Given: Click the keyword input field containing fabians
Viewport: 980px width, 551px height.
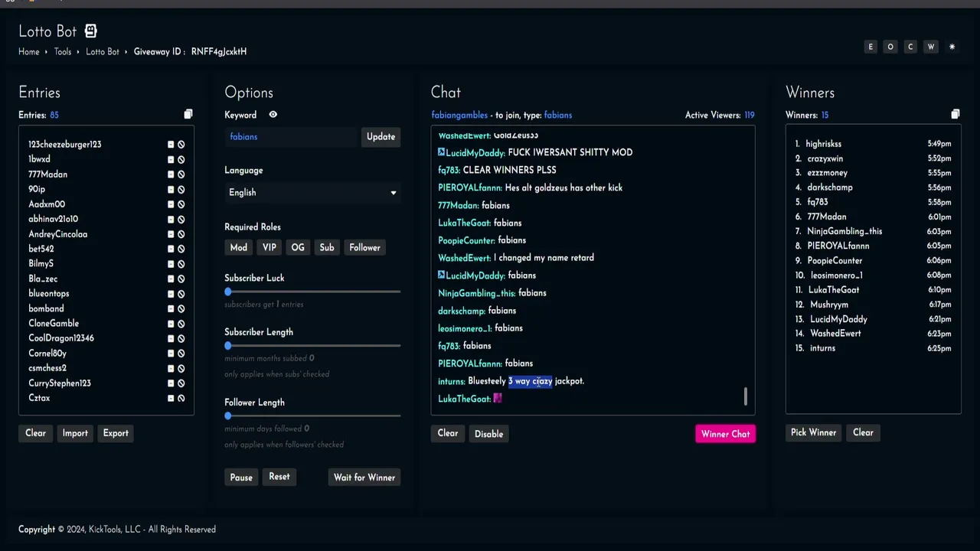Looking at the screenshot, I should pyautogui.click(x=292, y=136).
